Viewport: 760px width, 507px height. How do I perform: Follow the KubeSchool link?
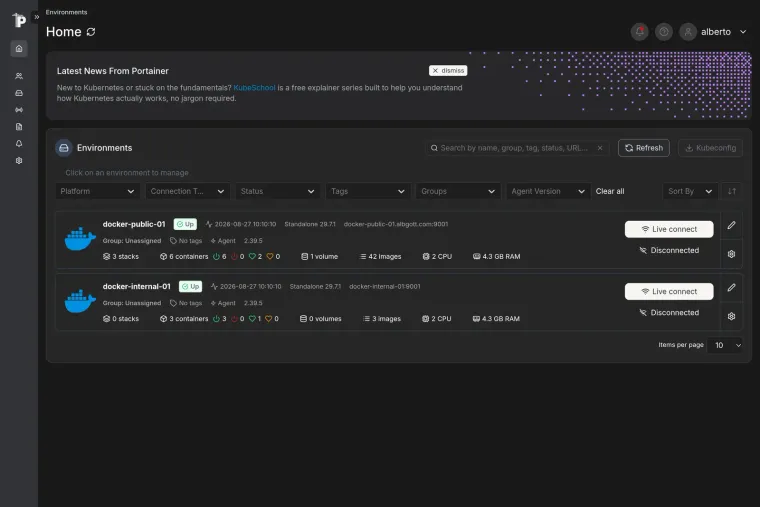pyautogui.click(x=254, y=88)
